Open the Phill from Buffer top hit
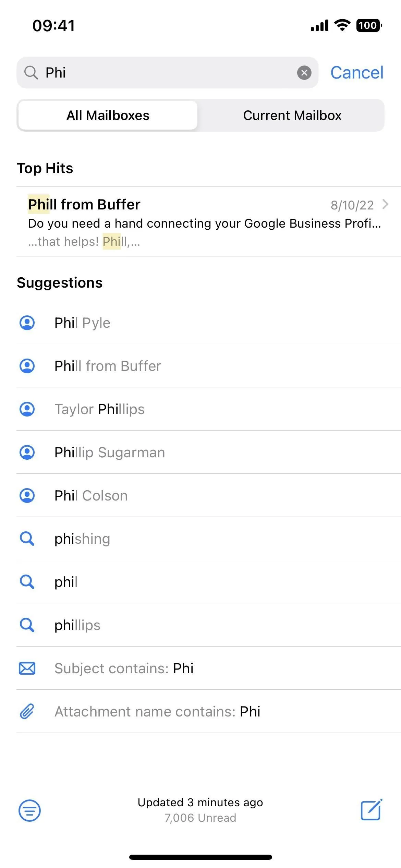Screen dimensions: 401x868 [x=209, y=222]
